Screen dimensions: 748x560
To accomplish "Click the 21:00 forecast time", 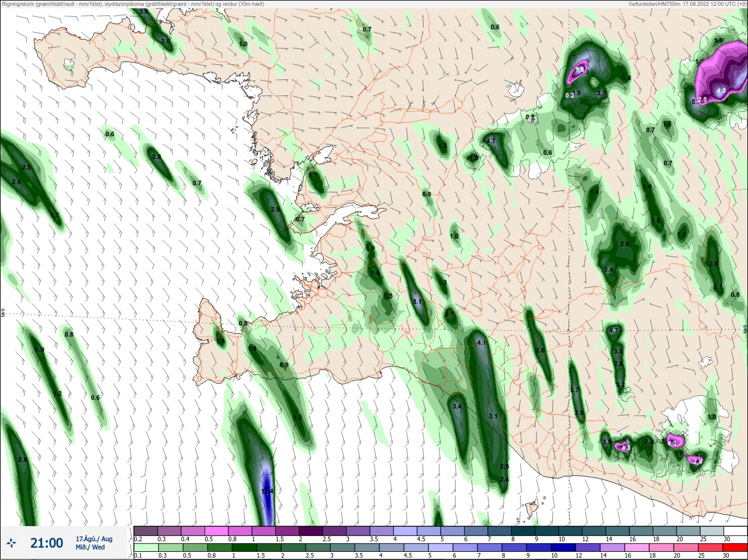I will coord(47,543).
